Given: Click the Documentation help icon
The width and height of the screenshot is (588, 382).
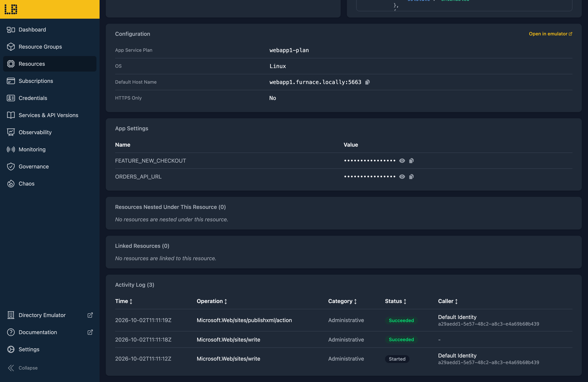Looking at the screenshot, I should point(11,332).
